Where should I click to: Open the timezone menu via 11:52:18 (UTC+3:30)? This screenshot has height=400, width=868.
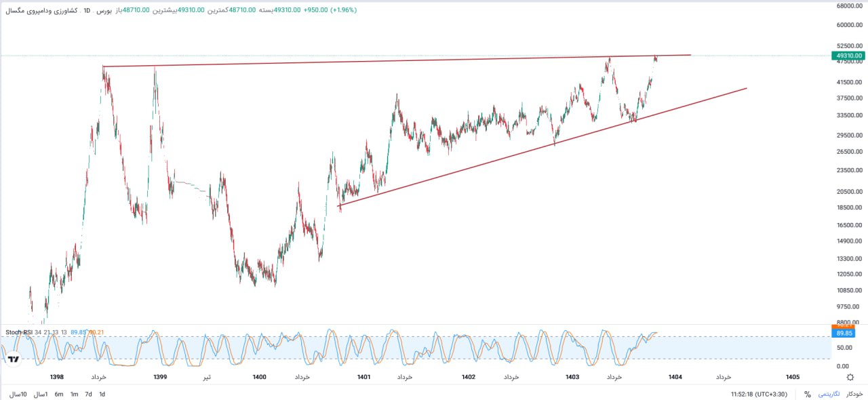coord(759,393)
